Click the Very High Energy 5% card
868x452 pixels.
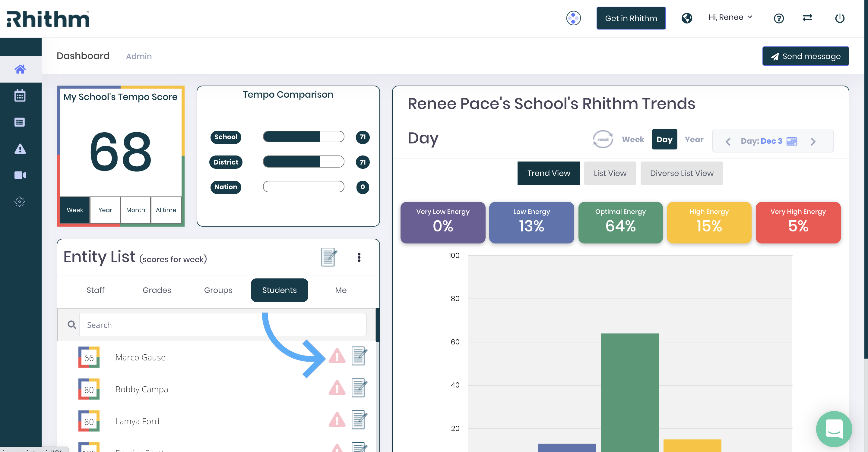click(798, 222)
